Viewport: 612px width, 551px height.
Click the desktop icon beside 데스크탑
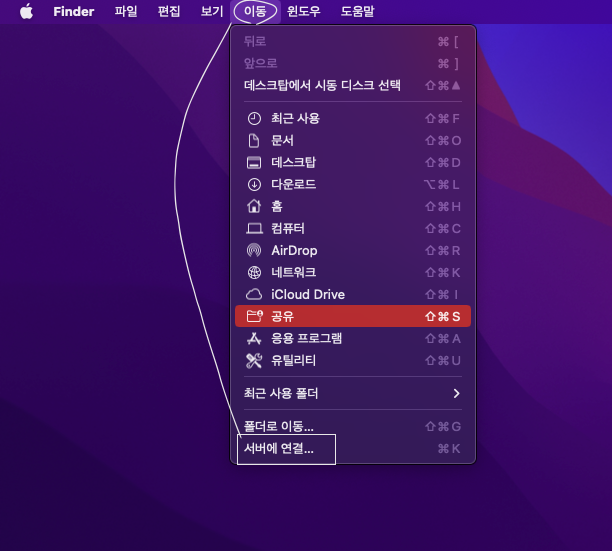tap(254, 162)
